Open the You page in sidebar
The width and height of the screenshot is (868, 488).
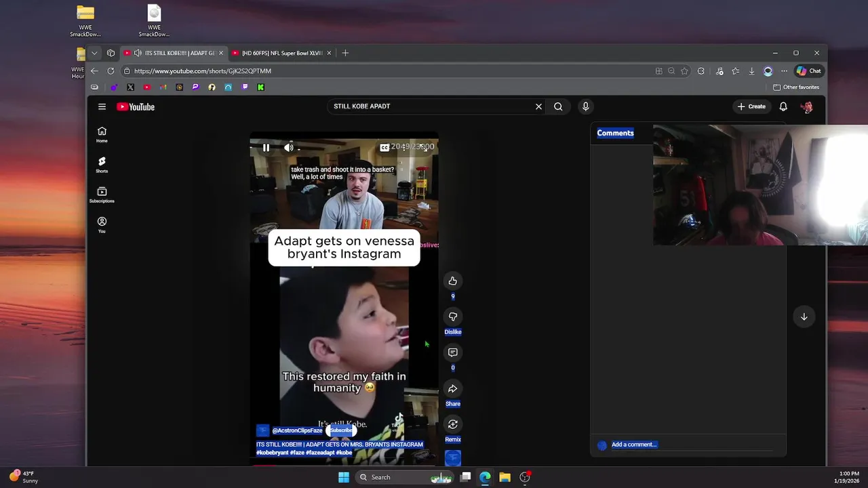102,225
